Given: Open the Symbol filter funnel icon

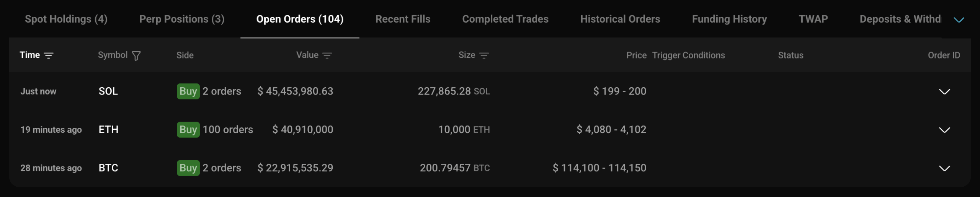Looking at the screenshot, I should pyautogui.click(x=136, y=56).
